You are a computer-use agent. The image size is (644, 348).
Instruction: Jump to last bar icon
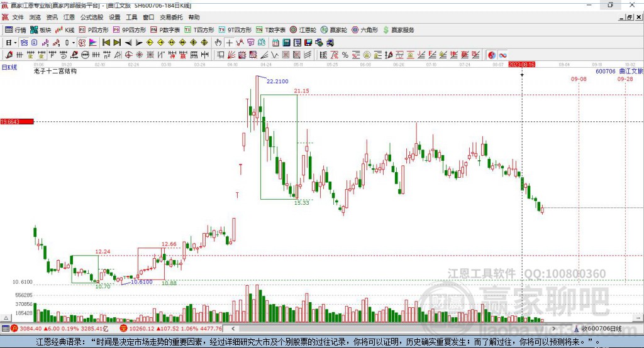[117, 43]
